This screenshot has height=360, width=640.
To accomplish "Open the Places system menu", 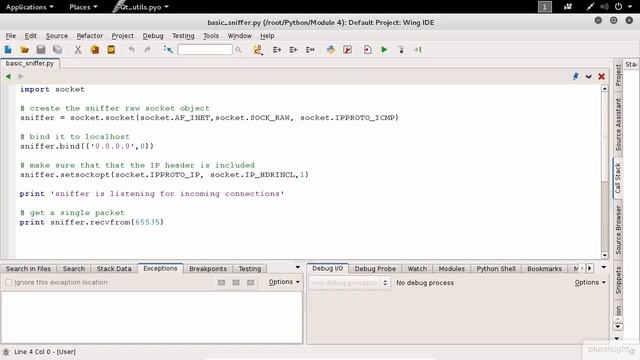I will (x=83, y=7).
